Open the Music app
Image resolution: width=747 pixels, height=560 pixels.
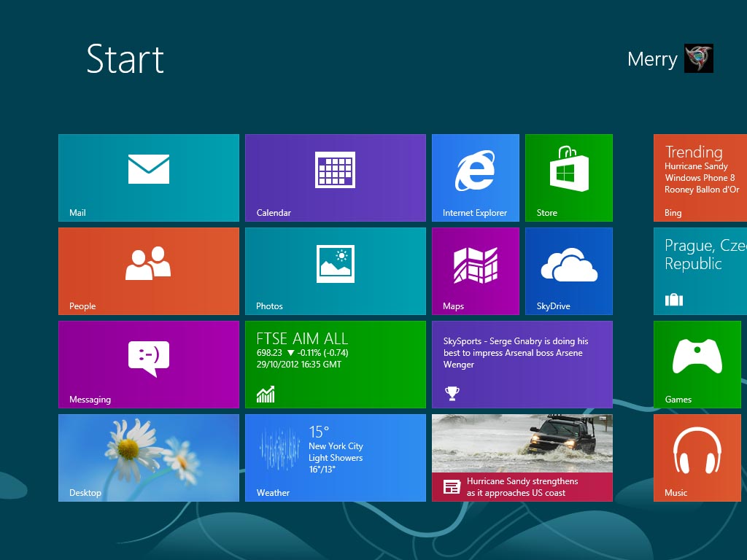point(697,457)
